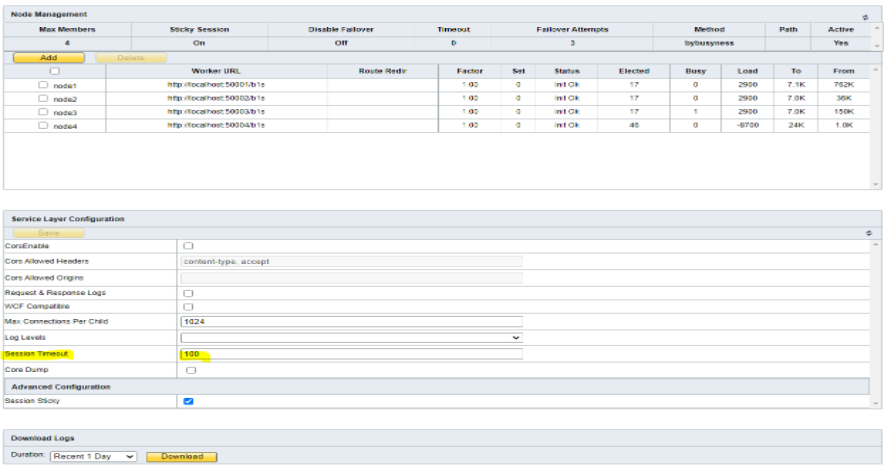The height and width of the screenshot is (466, 887).
Task: Focus the Cors Allowed Origins field
Action: pyautogui.click(x=351, y=278)
